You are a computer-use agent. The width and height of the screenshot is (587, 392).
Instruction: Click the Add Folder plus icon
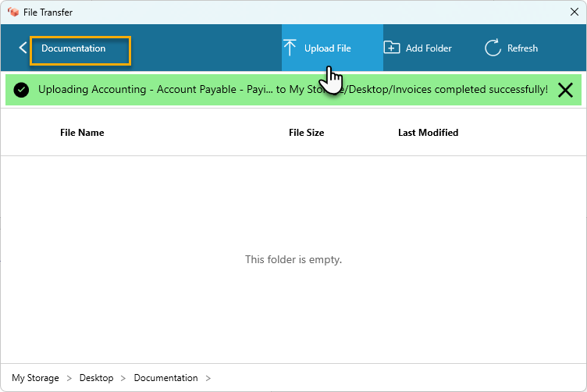[x=392, y=48]
